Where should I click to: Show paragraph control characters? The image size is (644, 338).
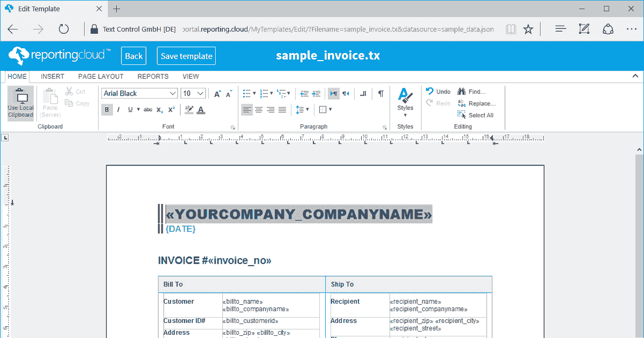pos(380,94)
